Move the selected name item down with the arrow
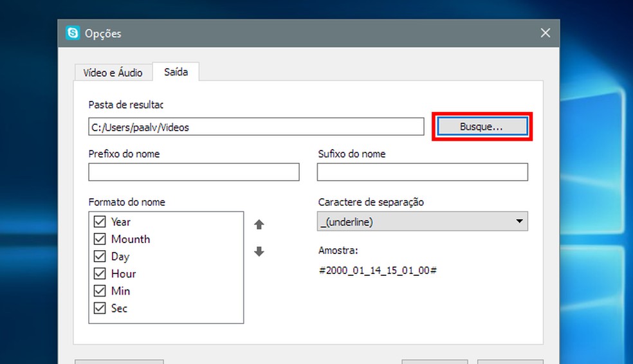Image resolution: width=633 pixels, height=364 pixels. [x=259, y=251]
